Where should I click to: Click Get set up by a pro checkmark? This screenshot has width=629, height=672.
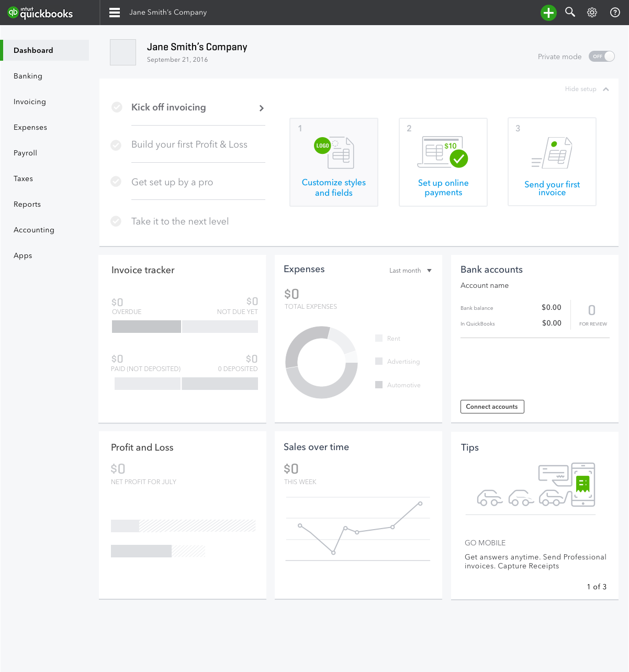[x=116, y=182]
